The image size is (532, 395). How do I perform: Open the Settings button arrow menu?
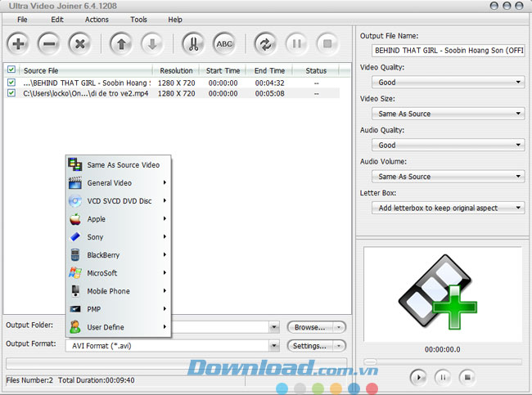click(339, 346)
